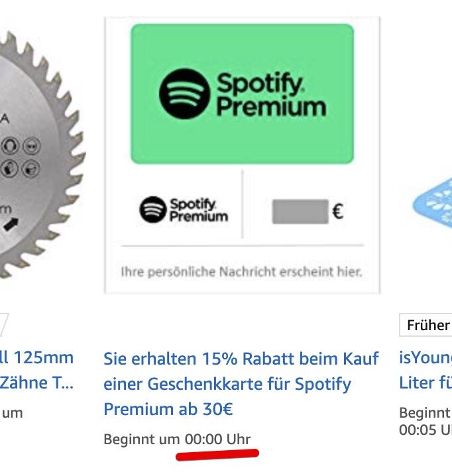Click the euro sign beside the gray box
Image resolution: width=452 pixels, height=476 pixels.
(337, 212)
